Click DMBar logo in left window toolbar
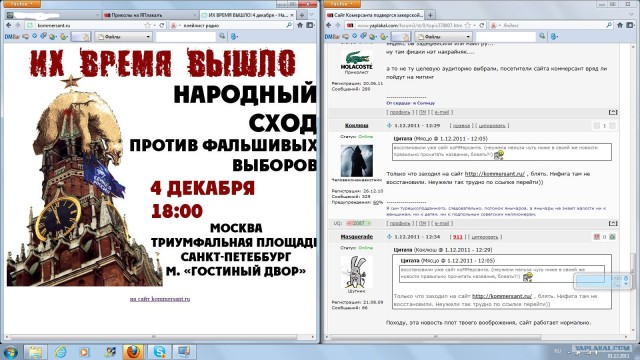Viewport: 640px width, 360px height. [12, 37]
